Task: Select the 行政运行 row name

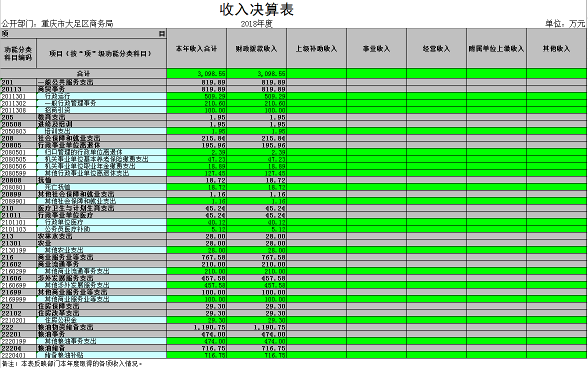Action: 57,96
